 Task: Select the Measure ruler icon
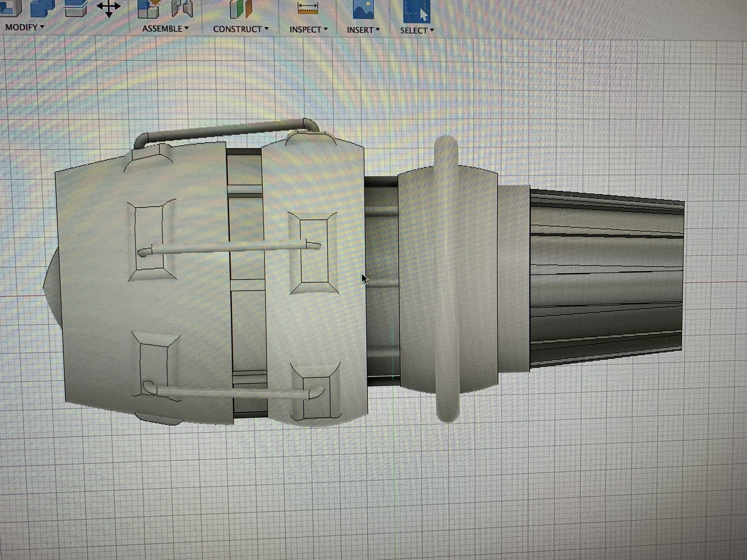(x=308, y=9)
